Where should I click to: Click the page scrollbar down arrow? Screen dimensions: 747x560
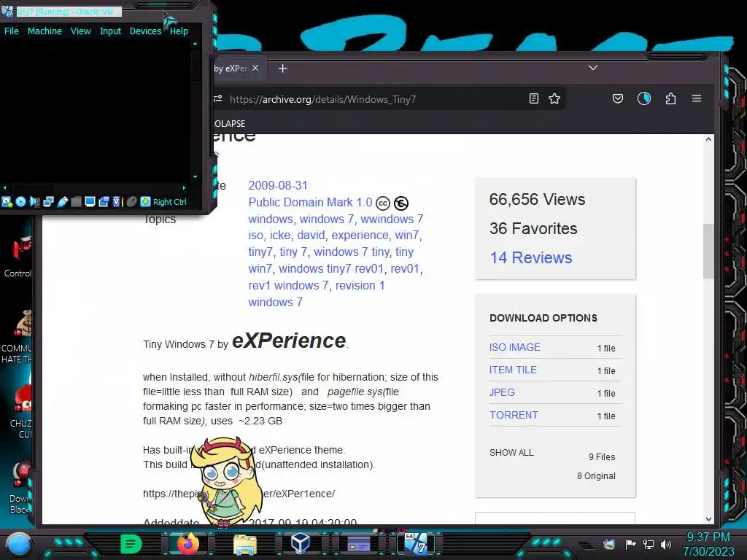[x=708, y=518]
